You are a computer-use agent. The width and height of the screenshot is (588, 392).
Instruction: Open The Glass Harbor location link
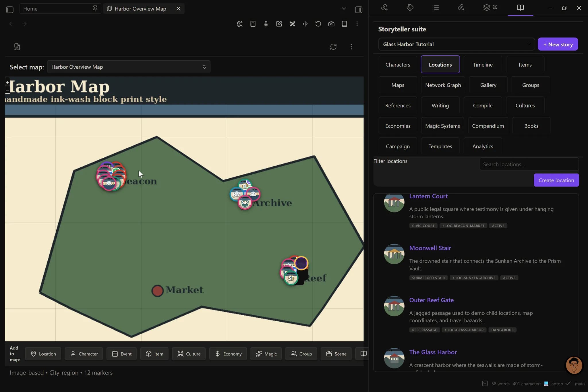(x=433, y=352)
